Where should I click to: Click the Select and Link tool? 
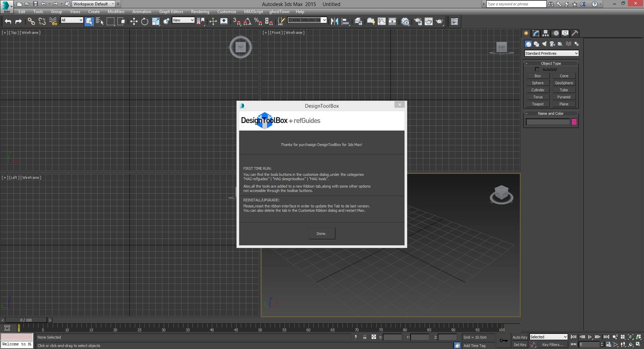pyautogui.click(x=31, y=21)
